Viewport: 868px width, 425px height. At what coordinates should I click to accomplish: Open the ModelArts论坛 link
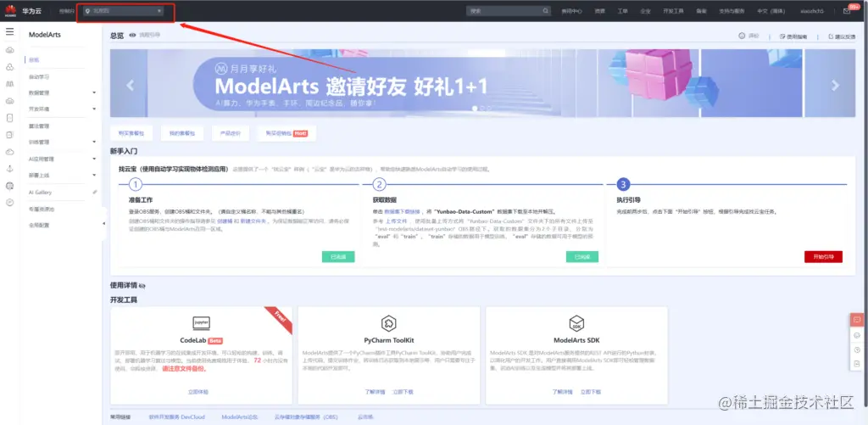(x=240, y=417)
